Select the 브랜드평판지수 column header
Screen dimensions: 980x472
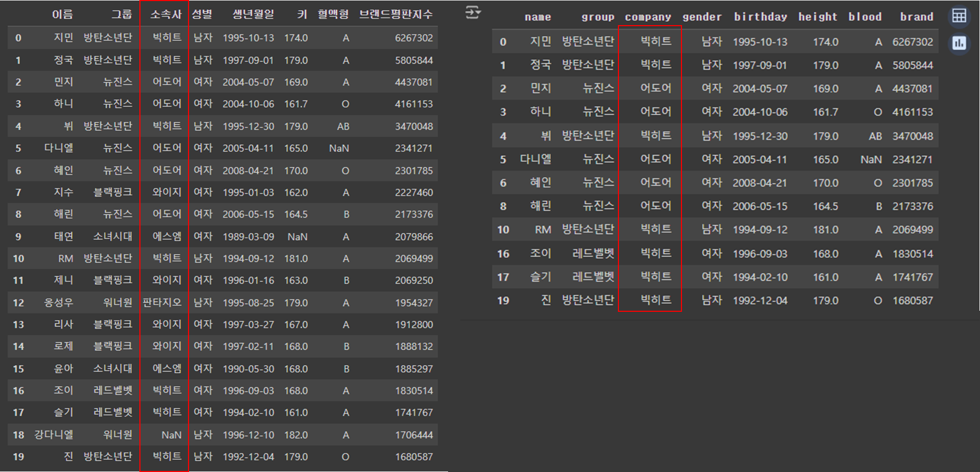[x=396, y=14]
